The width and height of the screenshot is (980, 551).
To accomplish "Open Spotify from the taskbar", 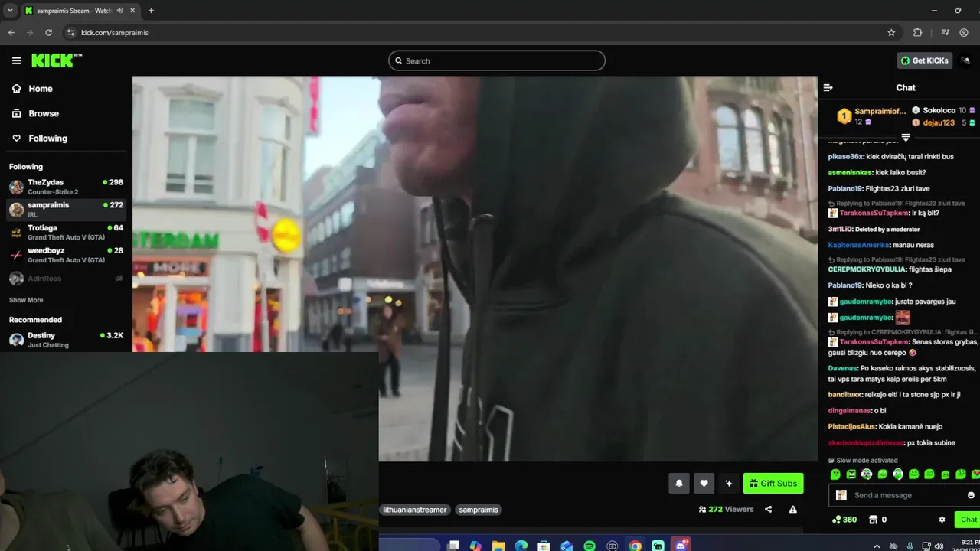I will (590, 546).
